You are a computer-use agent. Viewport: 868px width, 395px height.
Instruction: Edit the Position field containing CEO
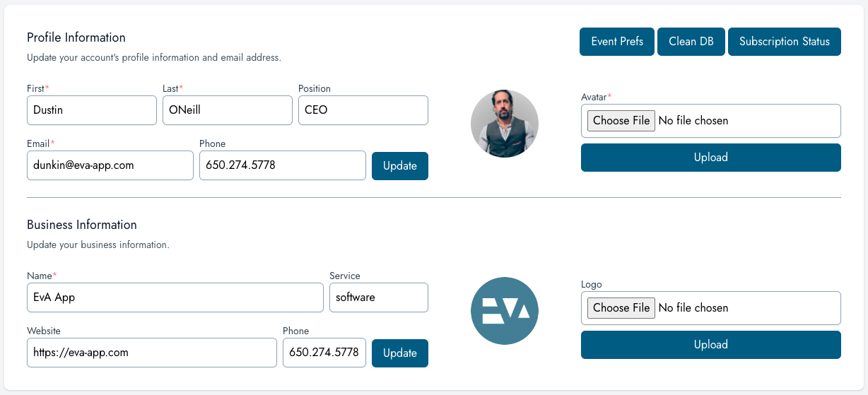pyautogui.click(x=363, y=110)
